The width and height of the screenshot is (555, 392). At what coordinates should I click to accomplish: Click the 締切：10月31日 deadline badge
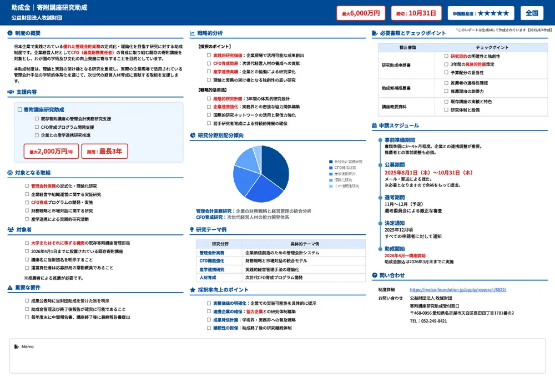coord(416,13)
